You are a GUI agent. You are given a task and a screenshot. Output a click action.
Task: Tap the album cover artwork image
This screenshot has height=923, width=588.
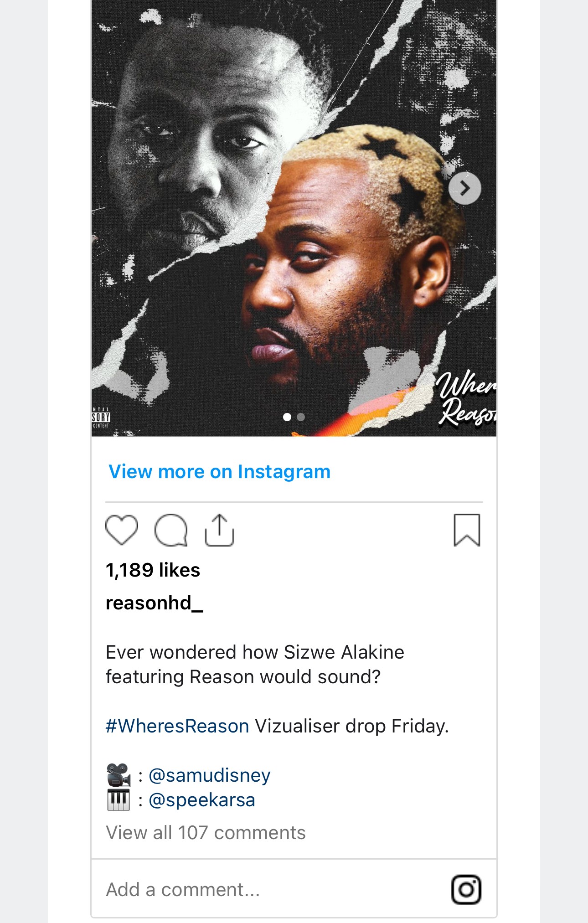click(294, 218)
